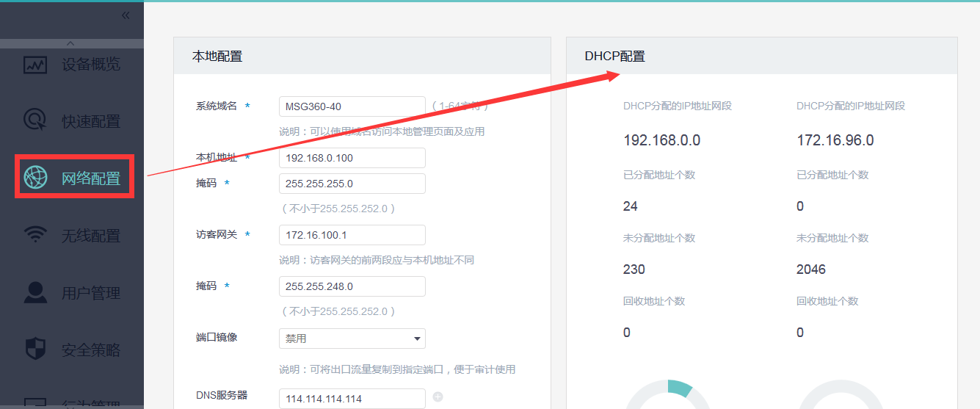Open the 端口镜像 dropdown
This screenshot has width=980, height=409.
tap(352, 339)
